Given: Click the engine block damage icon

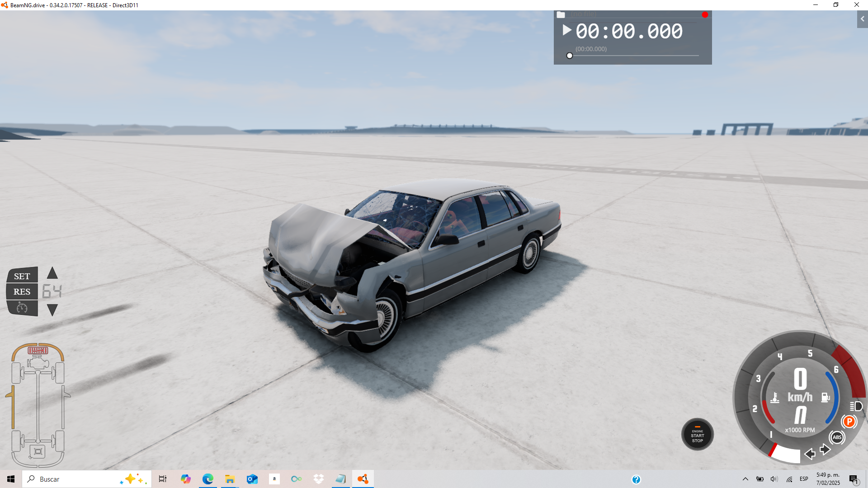Looking at the screenshot, I should [x=38, y=363].
